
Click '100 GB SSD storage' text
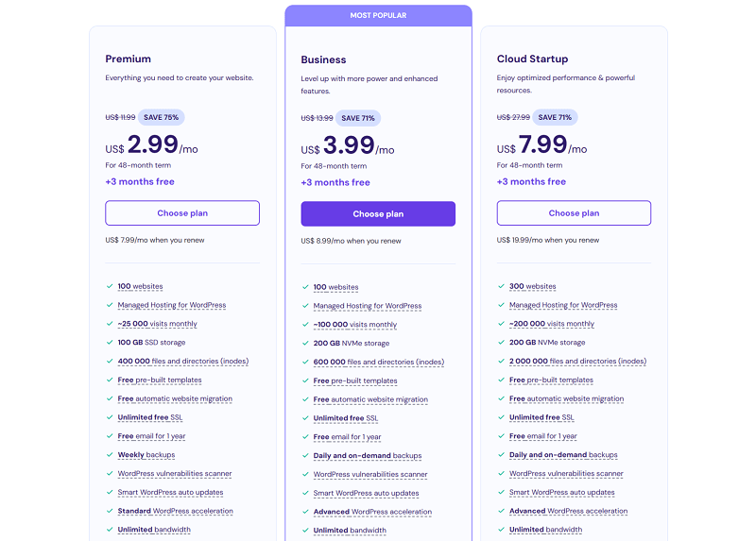click(x=151, y=343)
